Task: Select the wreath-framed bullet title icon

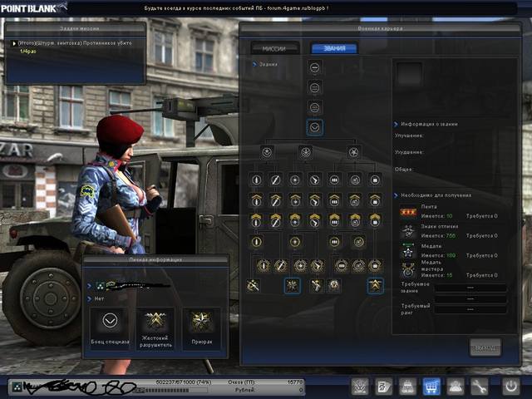Action: (x=264, y=266)
